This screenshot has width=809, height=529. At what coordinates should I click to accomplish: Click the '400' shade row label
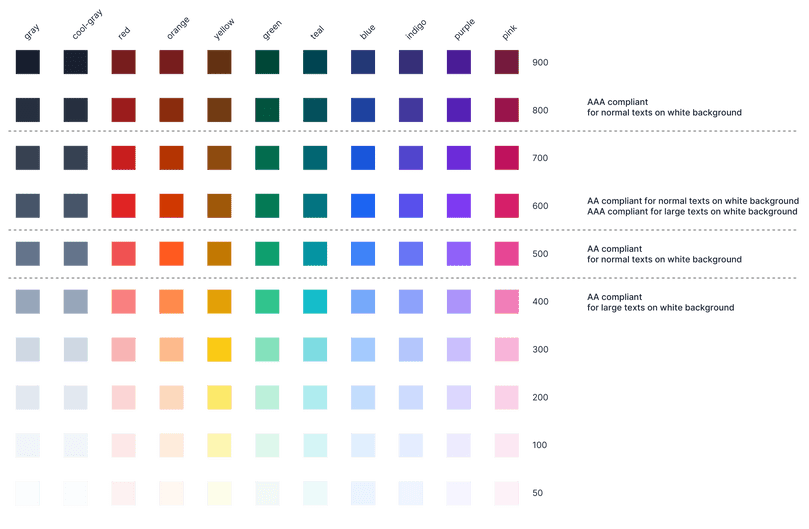pyautogui.click(x=540, y=302)
